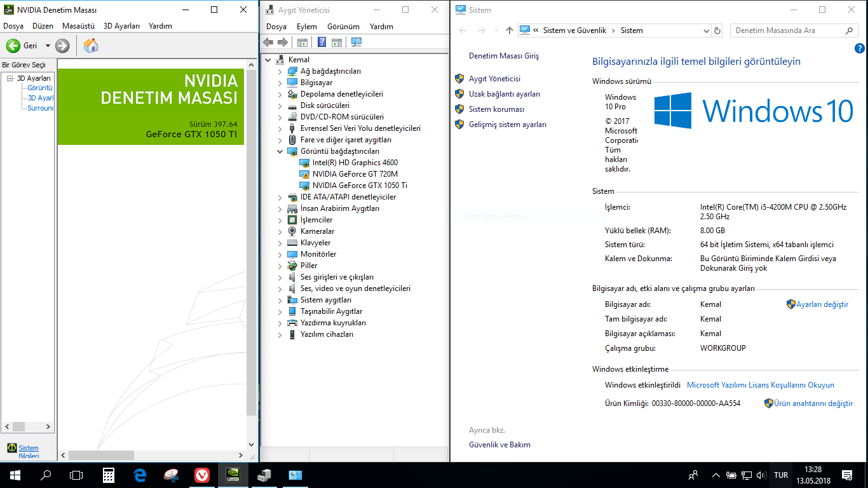Screen dimensions: 868x488
Task: Open the 3D Ayarları menu
Action: (x=121, y=26)
